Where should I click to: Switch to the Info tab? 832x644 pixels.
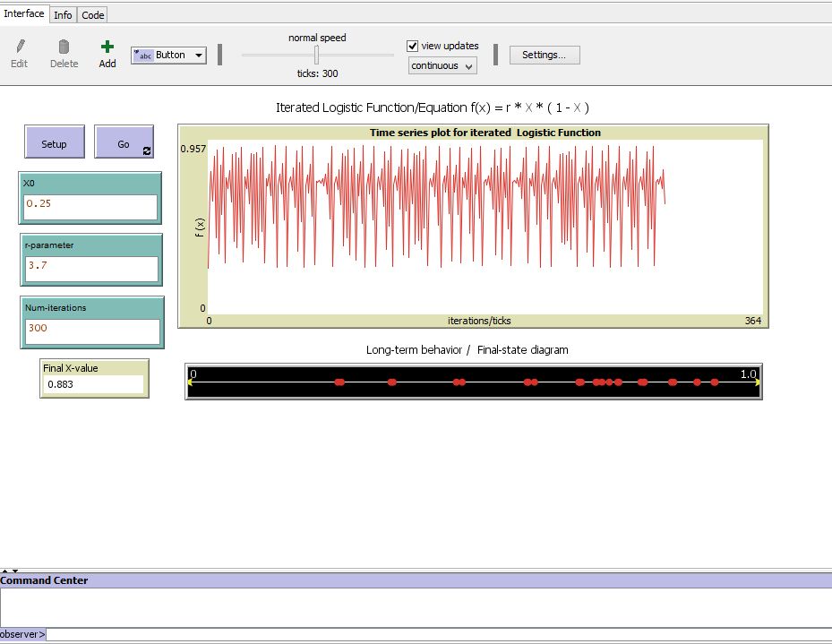click(x=63, y=14)
